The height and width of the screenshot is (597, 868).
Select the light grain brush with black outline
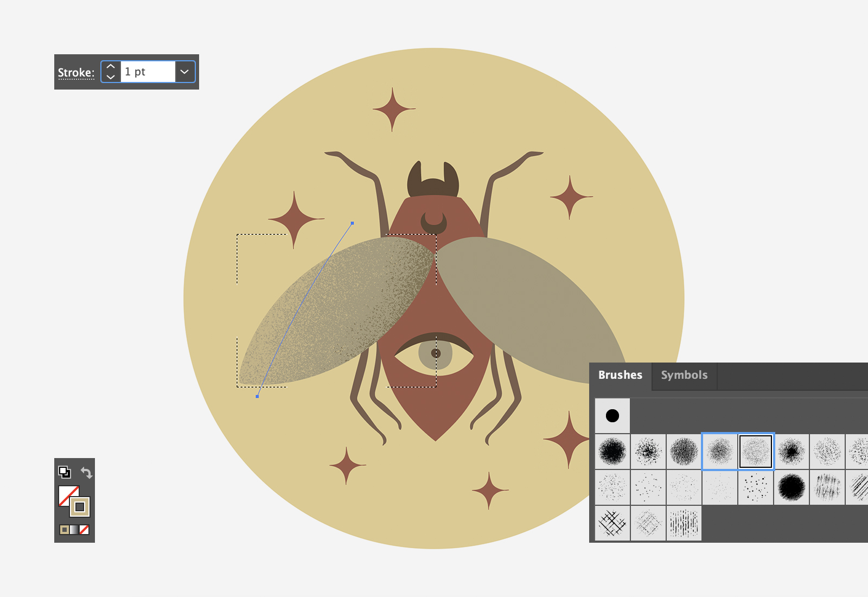[x=756, y=452]
